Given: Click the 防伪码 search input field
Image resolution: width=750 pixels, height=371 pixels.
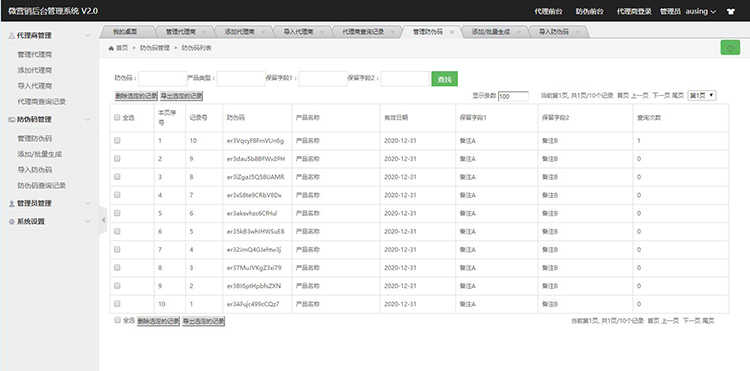Looking at the screenshot, I should (x=163, y=78).
